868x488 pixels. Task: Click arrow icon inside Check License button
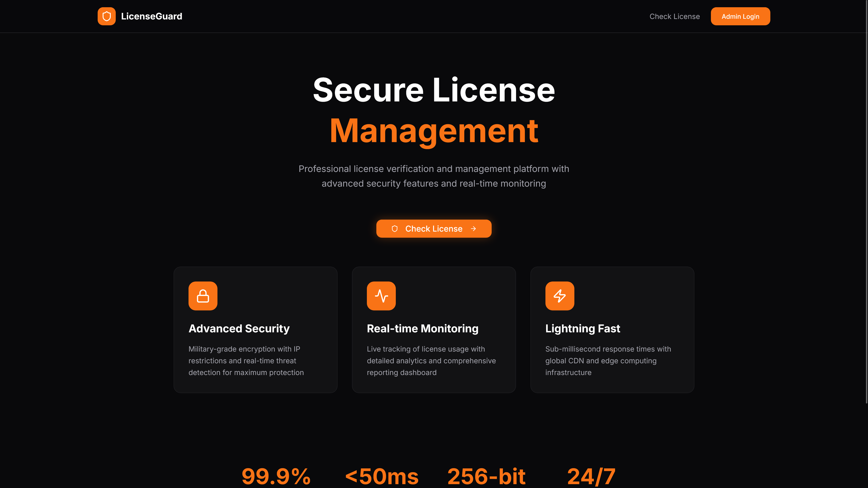473,229
